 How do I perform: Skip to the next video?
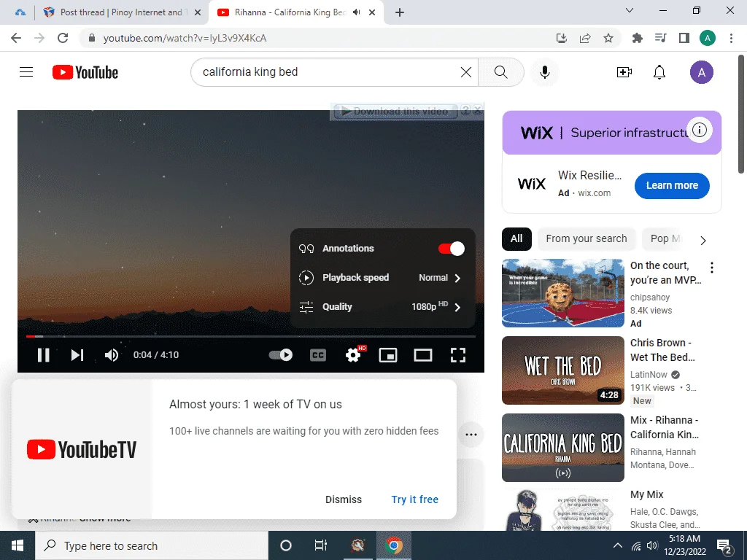tap(77, 355)
